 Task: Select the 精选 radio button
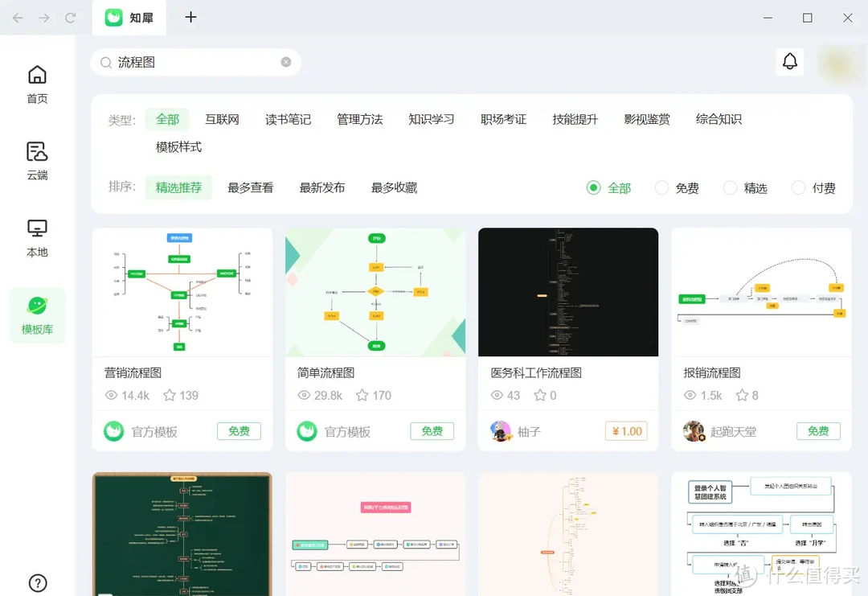[730, 187]
